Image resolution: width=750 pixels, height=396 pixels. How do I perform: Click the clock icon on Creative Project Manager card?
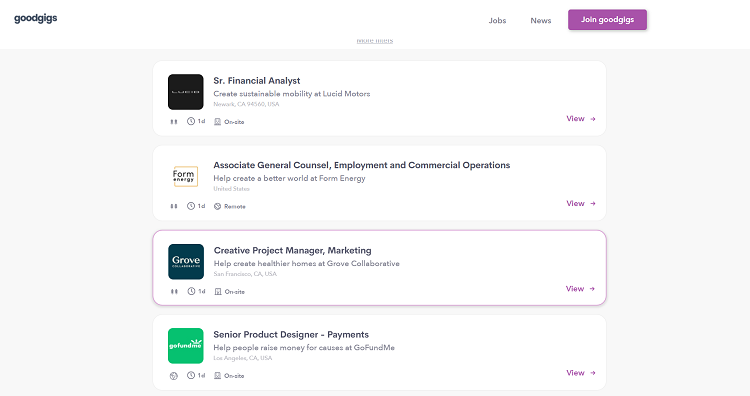191,291
